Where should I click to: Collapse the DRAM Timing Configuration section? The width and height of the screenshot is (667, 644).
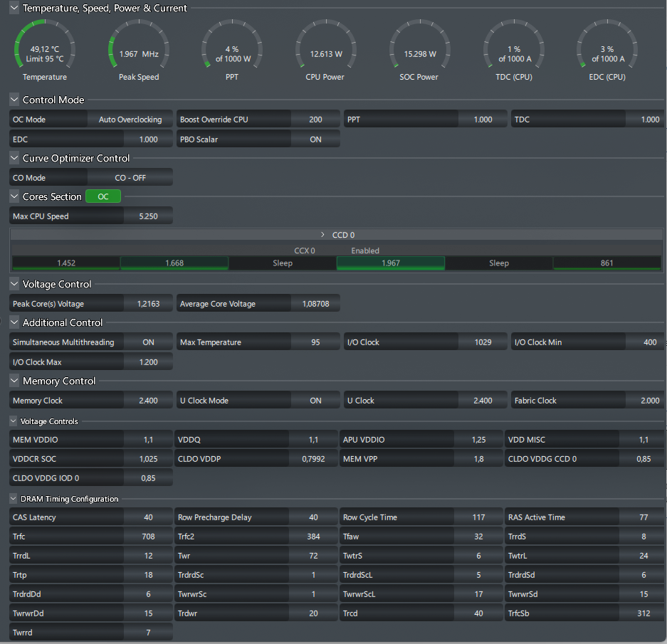click(14, 499)
